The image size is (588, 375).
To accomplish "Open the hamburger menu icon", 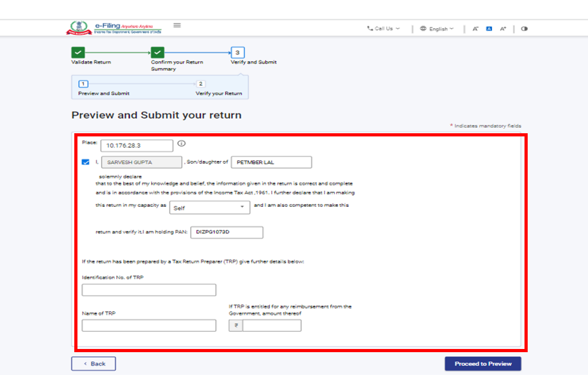I will [177, 25].
